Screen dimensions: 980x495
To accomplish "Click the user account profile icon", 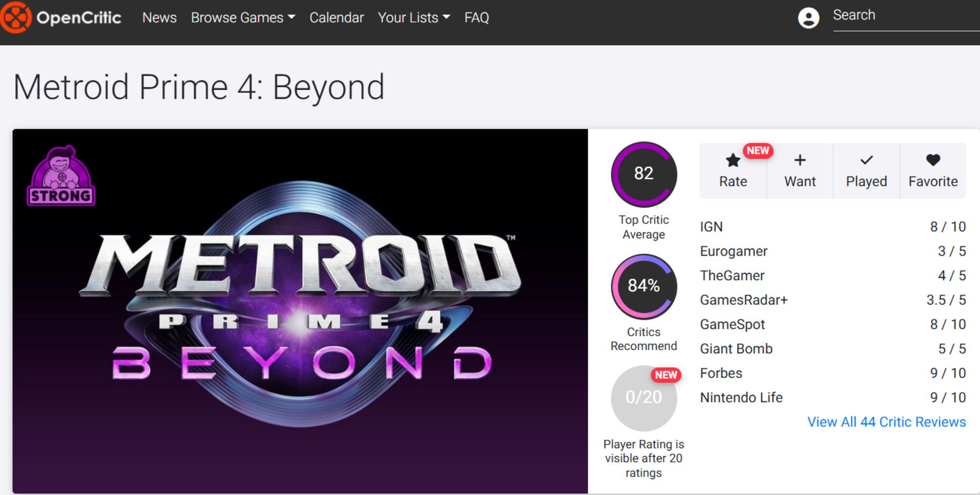I will [x=808, y=18].
